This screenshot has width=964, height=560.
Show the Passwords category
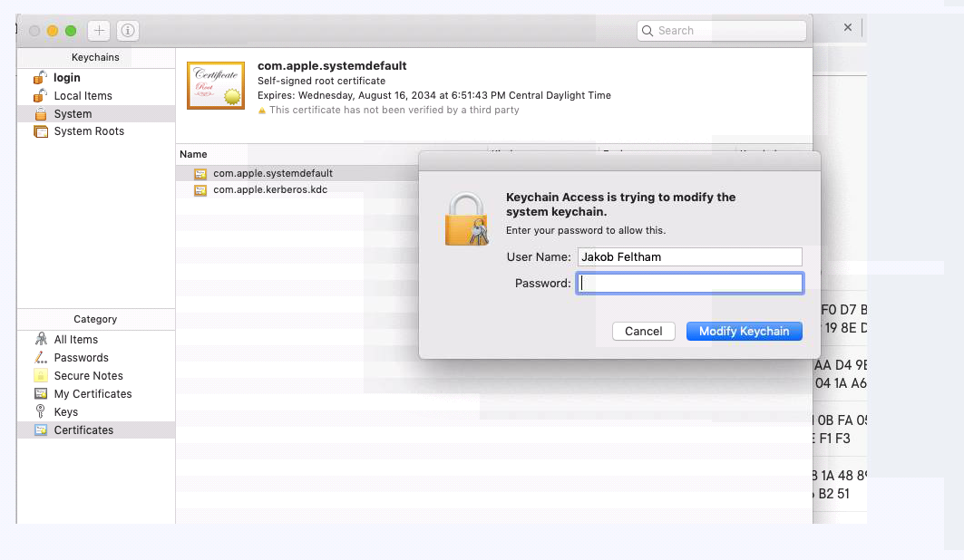(x=81, y=358)
